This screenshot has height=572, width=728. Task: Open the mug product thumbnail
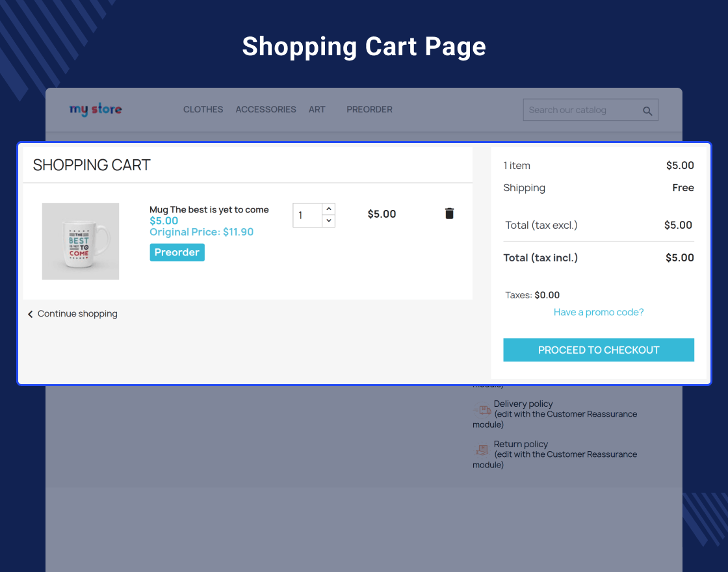(x=81, y=241)
